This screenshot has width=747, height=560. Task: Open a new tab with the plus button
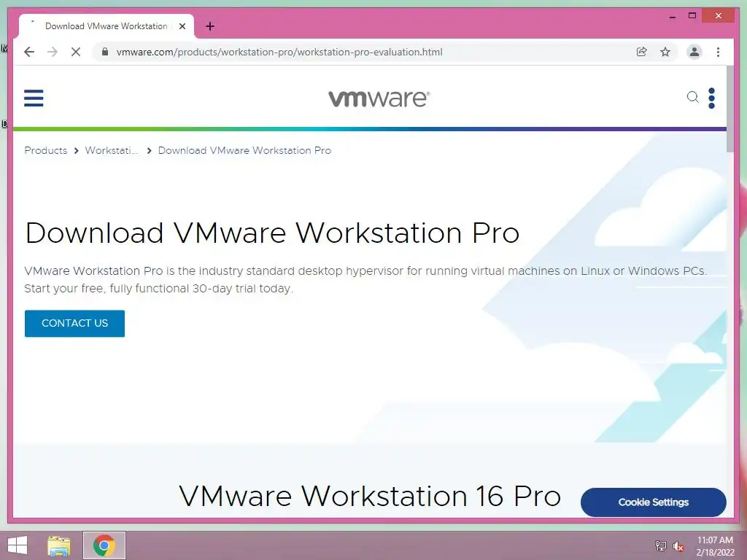click(x=210, y=26)
